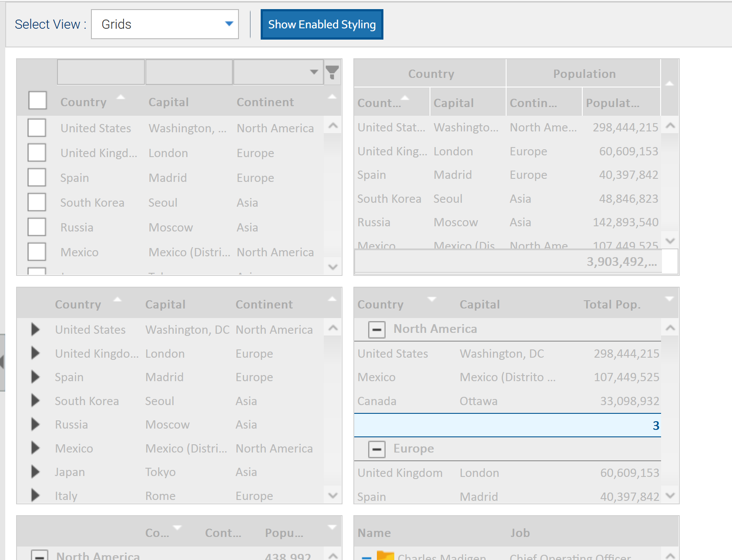Click the folder icon beside Charles Madigen
This screenshot has width=732, height=560.
coord(385,555)
